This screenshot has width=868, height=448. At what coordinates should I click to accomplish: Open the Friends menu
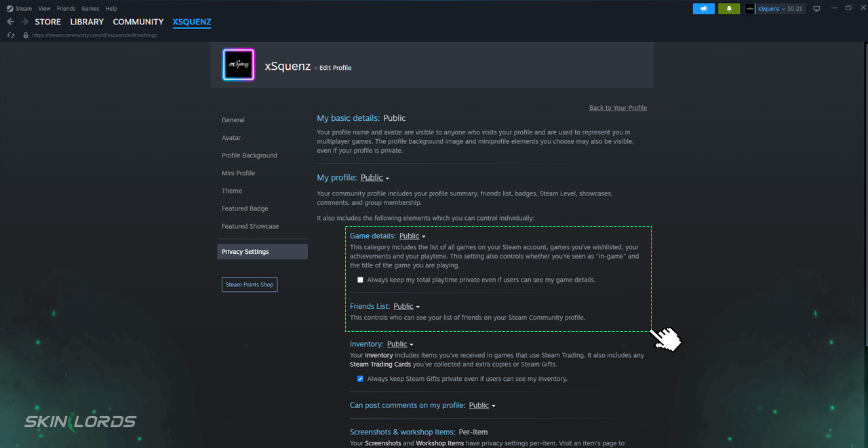[66, 9]
